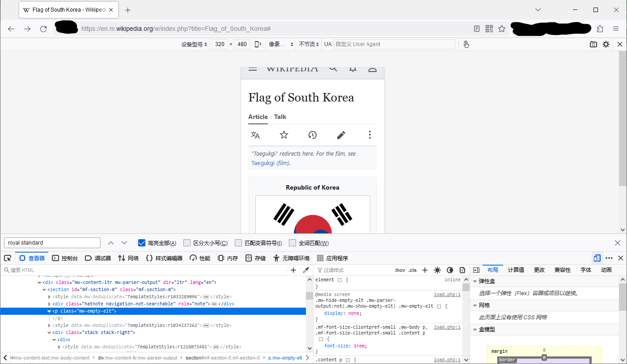
Task: Close responsive design mode
Action: [x=620, y=44]
